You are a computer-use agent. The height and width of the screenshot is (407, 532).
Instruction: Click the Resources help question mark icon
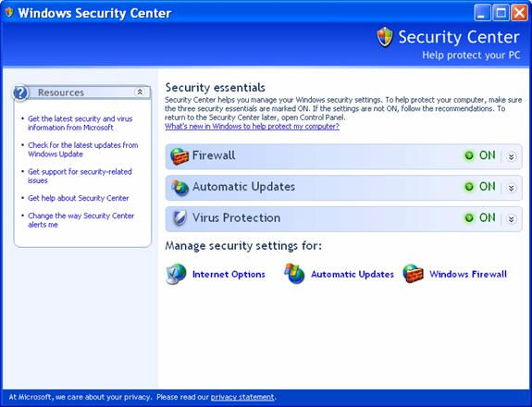20,92
